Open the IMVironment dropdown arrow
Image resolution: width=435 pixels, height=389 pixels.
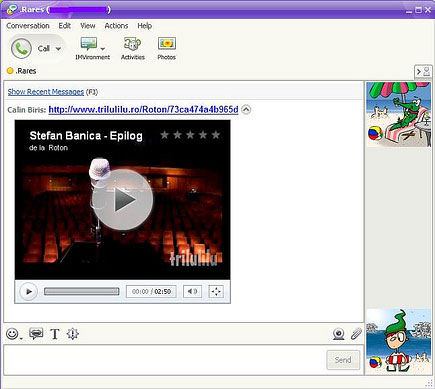coord(103,49)
